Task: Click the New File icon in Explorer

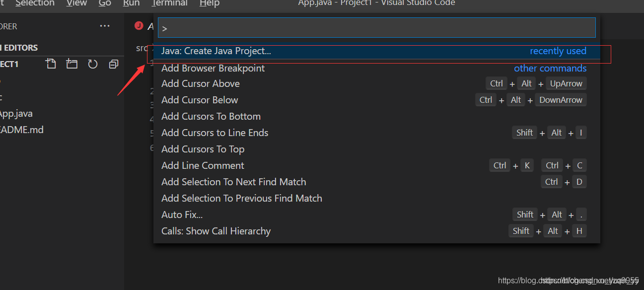Action: [51, 64]
